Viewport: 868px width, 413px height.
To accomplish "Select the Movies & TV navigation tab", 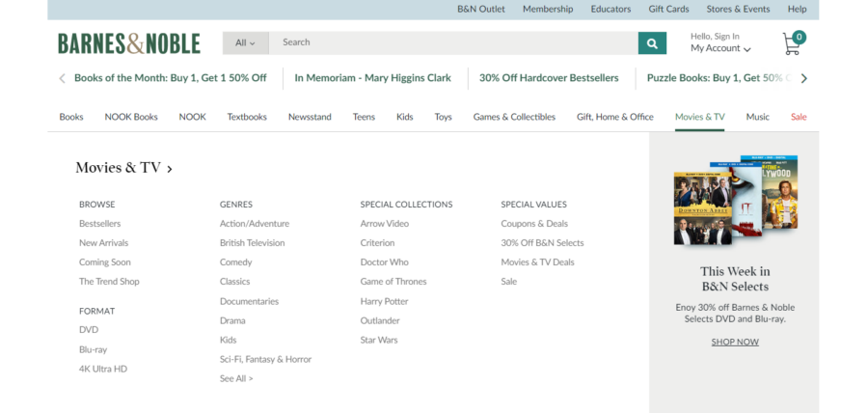I will pos(700,117).
